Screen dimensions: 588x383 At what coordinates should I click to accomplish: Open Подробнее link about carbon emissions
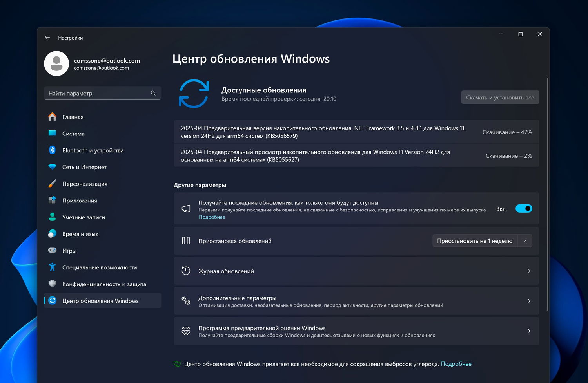click(456, 364)
